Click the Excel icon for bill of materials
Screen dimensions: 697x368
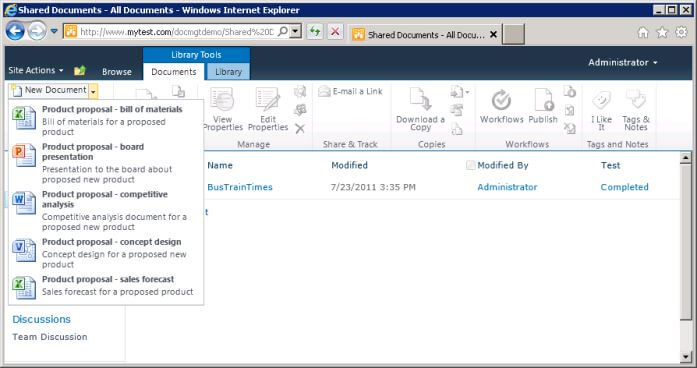24,118
